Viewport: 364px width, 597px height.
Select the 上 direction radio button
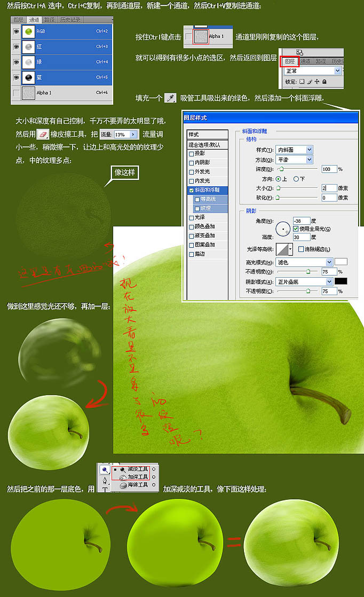(x=279, y=179)
